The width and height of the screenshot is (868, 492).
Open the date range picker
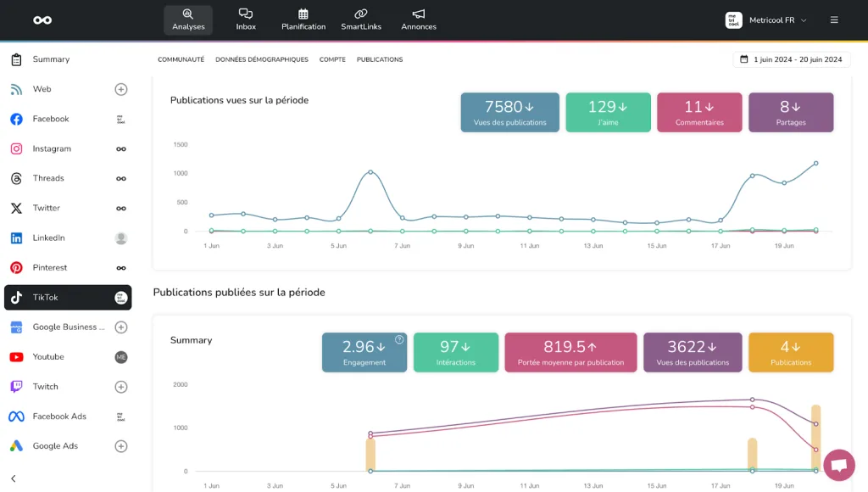coord(791,59)
